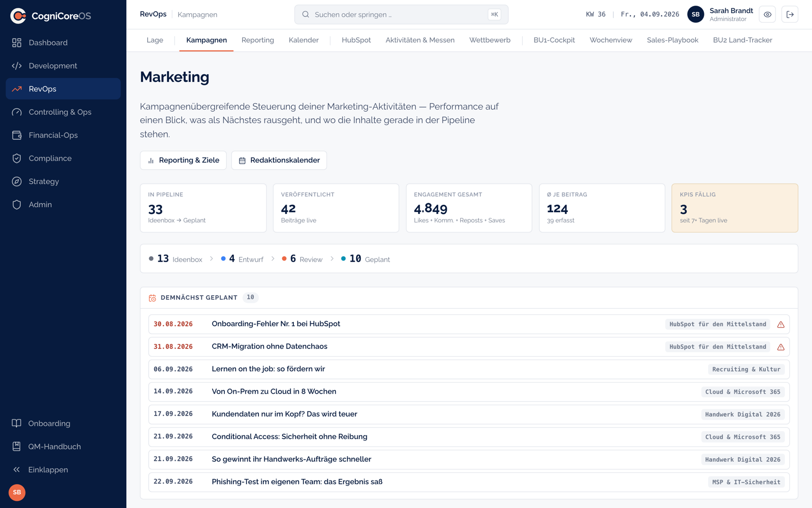812x508 pixels.
Task: Click warning icon on CRM-Migration row
Action: (x=781, y=347)
